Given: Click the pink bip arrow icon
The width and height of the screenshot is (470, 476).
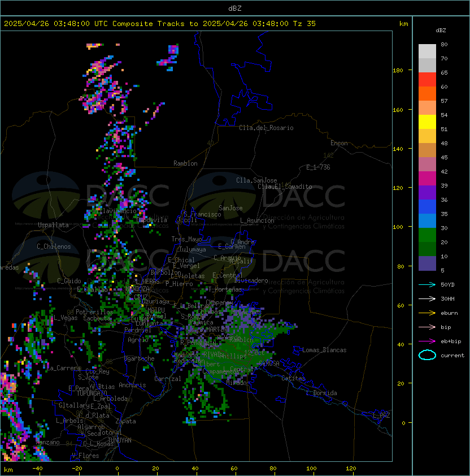Looking at the screenshot, I should [x=427, y=327].
